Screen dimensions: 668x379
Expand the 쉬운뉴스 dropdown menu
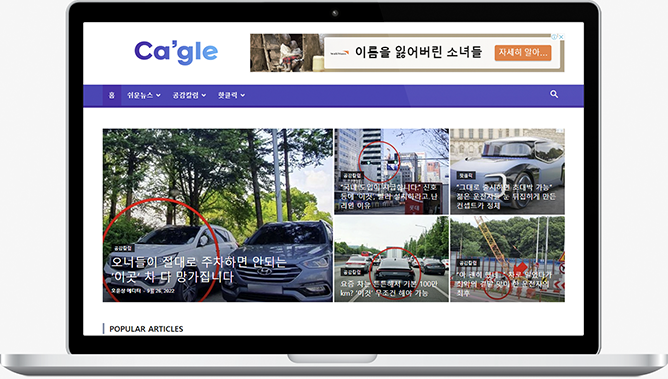tap(144, 95)
